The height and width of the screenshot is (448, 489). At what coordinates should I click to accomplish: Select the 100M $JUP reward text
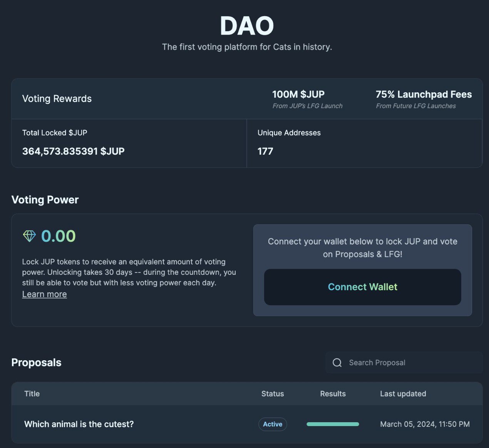(x=298, y=94)
